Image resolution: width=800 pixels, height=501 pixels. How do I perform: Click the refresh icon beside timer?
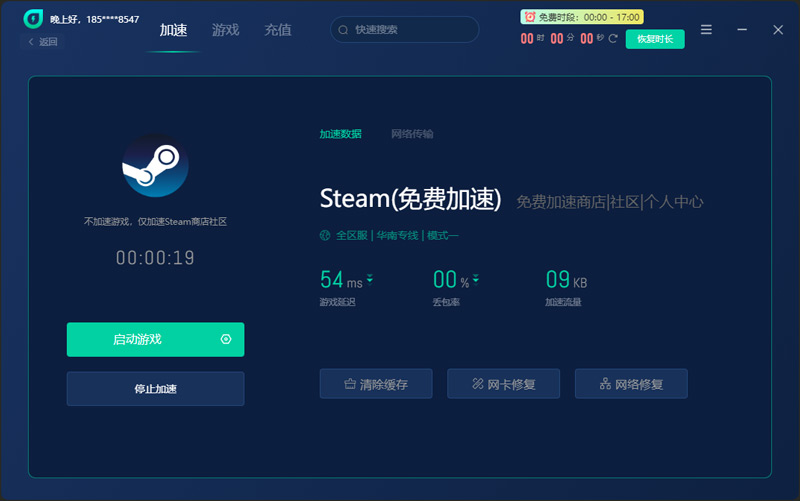click(613, 38)
